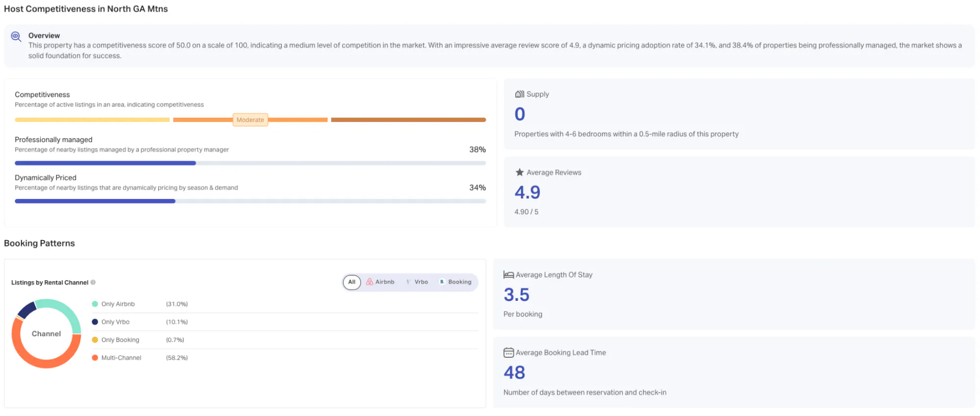The height and width of the screenshot is (416, 980).
Task: Select the All channel filter tab
Action: [x=352, y=282]
